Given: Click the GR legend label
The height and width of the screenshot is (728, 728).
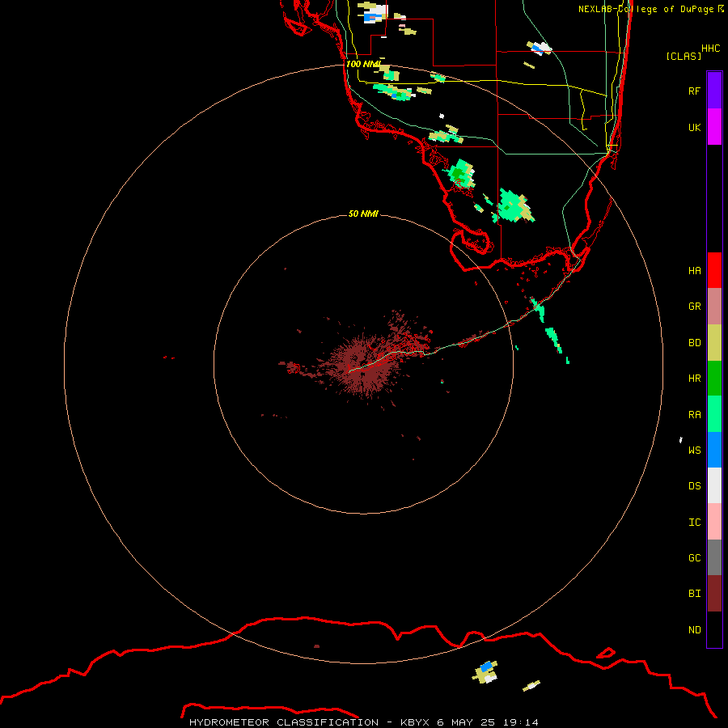Looking at the screenshot, I should tap(694, 307).
